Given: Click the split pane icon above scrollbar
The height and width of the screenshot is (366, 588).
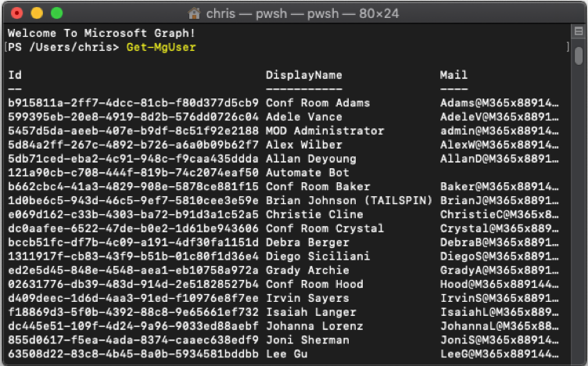Looking at the screenshot, I should 579,31.
